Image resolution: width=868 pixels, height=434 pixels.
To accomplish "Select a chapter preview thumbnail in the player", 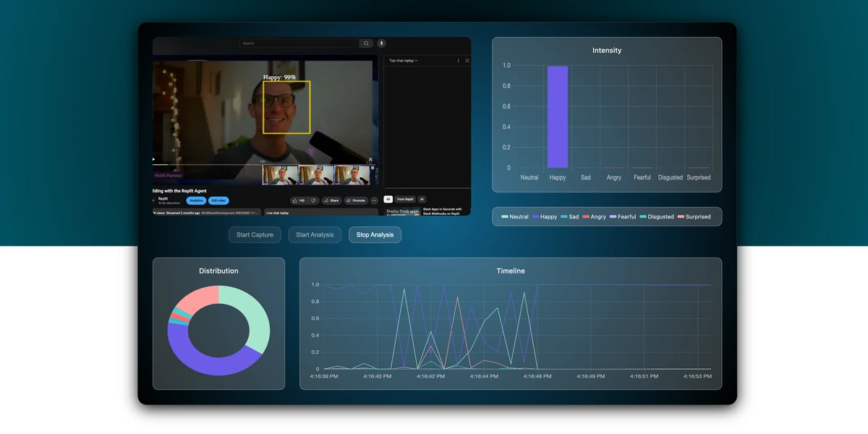I will [280, 174].
